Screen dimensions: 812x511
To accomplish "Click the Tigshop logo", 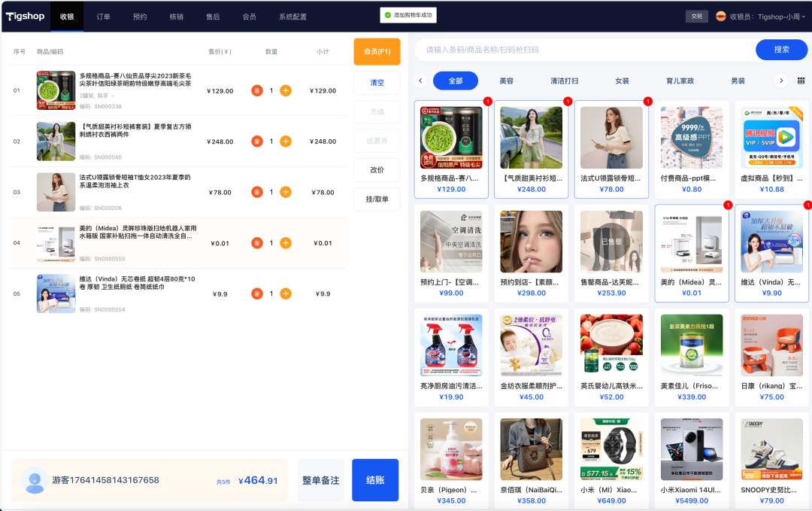I will click(x=24, y=17).
